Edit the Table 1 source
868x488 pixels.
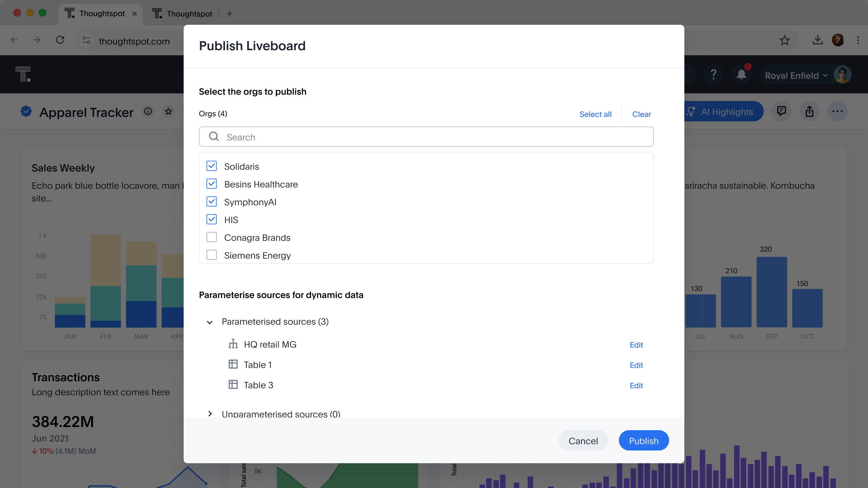click(x=636, y=365)
